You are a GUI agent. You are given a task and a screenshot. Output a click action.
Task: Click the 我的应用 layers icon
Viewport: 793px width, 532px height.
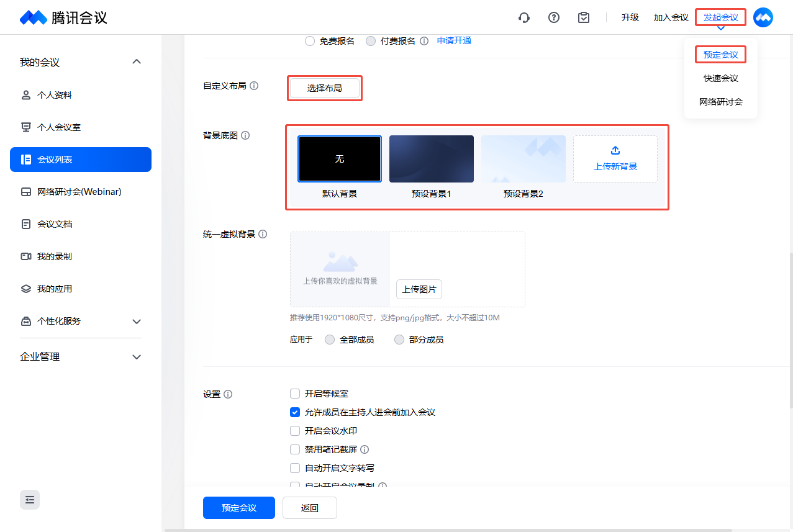tap(26, 289)
